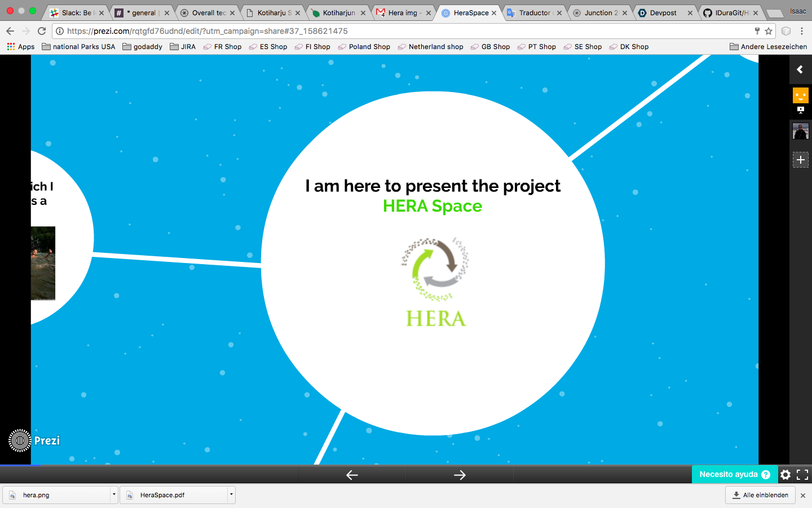Click the Chrome forward button
Image resolution: width=812 pixels, height=508 pixels.
(26, 31)
